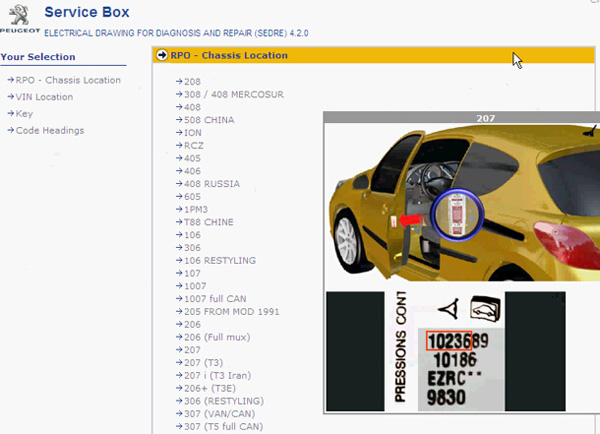
Task: Select 206+ (T3E) model
Action: click(210, 388)
